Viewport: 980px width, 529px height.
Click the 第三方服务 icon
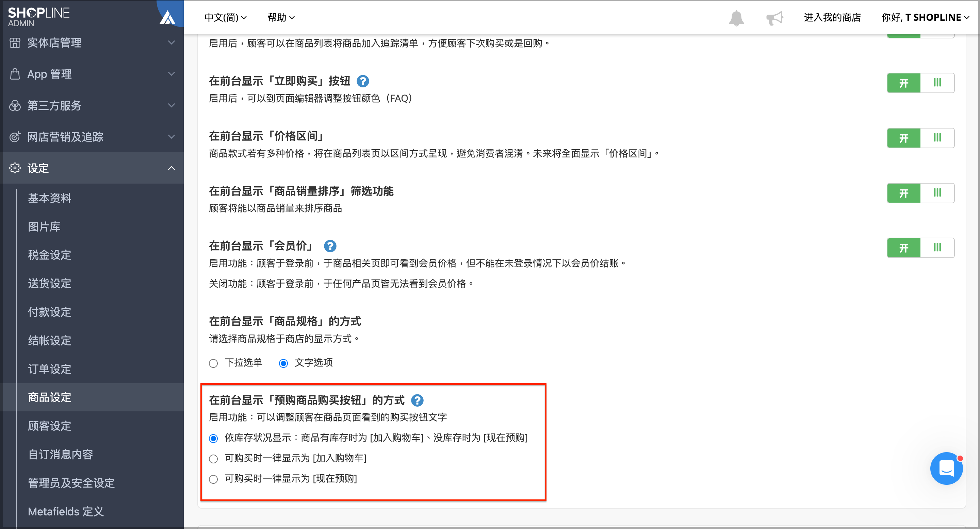tap(15, 105)
